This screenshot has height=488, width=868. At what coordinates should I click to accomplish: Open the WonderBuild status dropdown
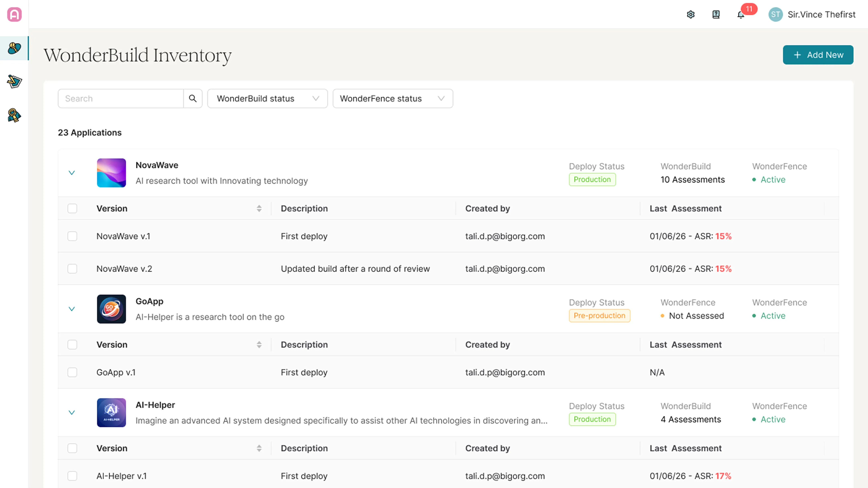[268, 98]
